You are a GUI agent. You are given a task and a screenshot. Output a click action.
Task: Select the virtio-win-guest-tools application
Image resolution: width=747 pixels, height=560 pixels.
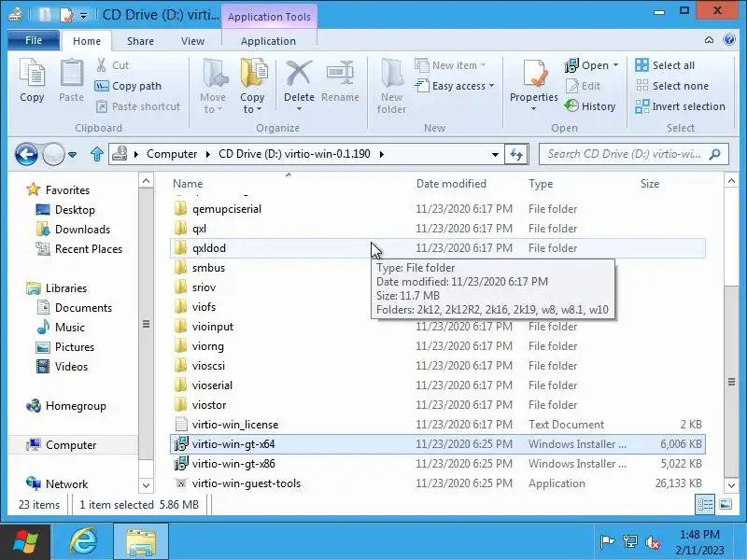point(437,483)
